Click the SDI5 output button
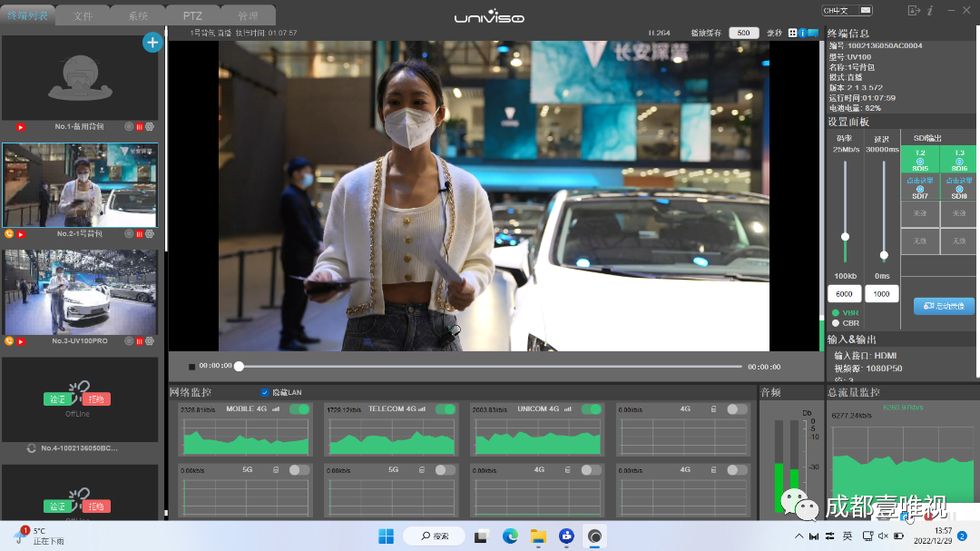The image size is (980, 551). pyautogui.click(x=920, y=160)
